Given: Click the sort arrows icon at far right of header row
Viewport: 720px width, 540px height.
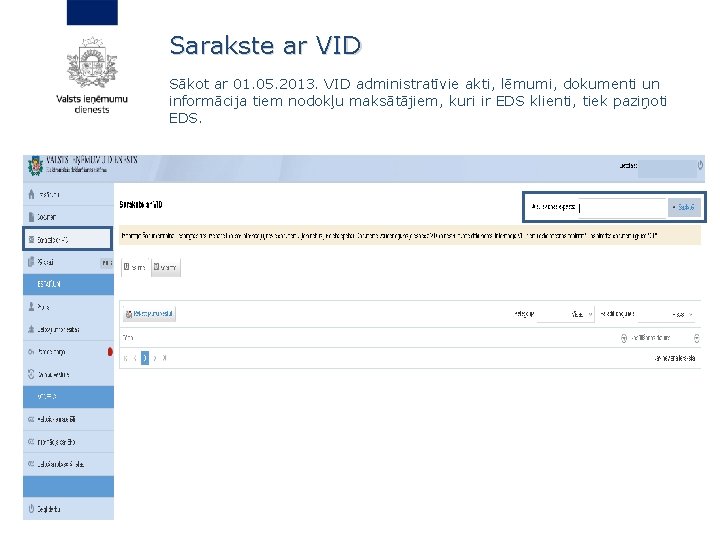Looking at the screenshot, I should (697, 338).
